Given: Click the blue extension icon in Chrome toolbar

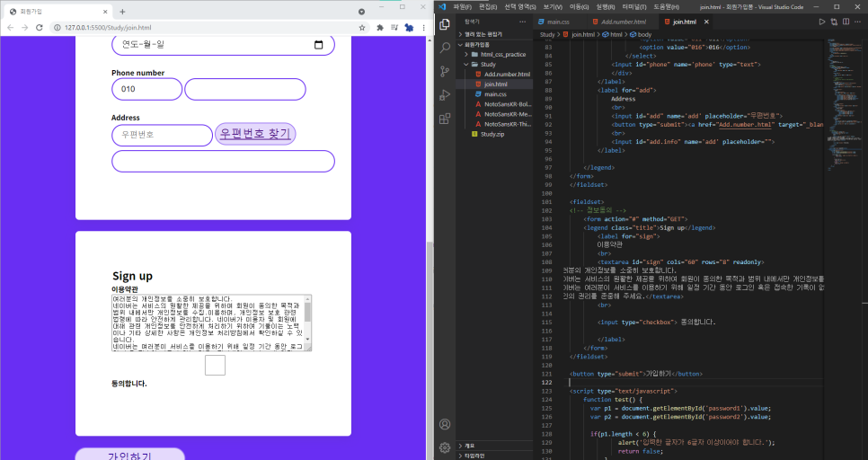Looking at the screenshot, I should click(409, 27).
